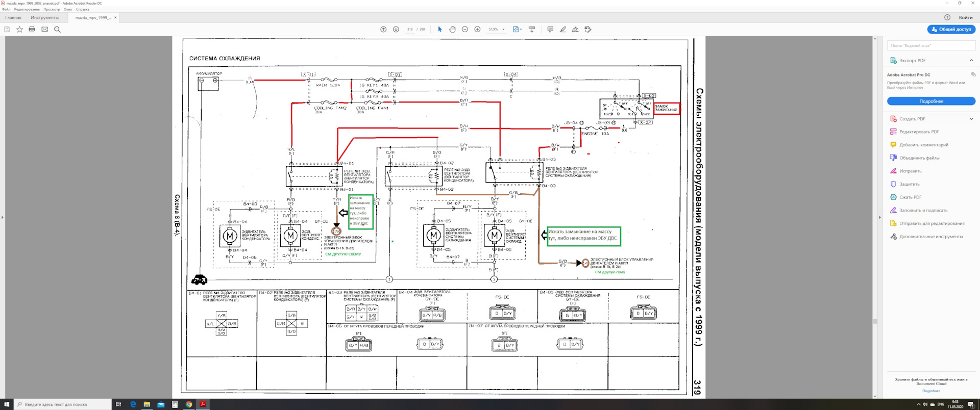Open Исправить redact tool
980x410 pixels.
(x=910, y=171)
